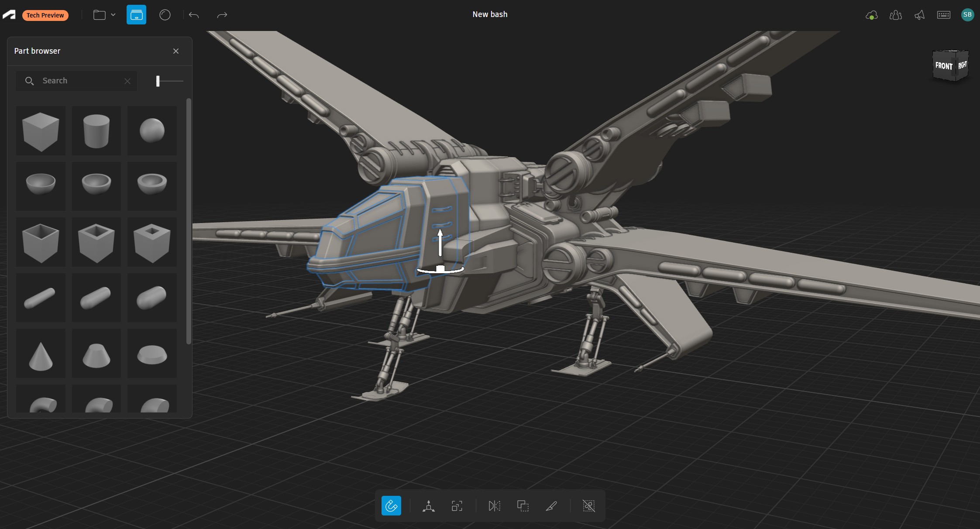Select the transform gizmo axes tool
Viewport: 980px width, 529px height.
[x=429, y=506]
